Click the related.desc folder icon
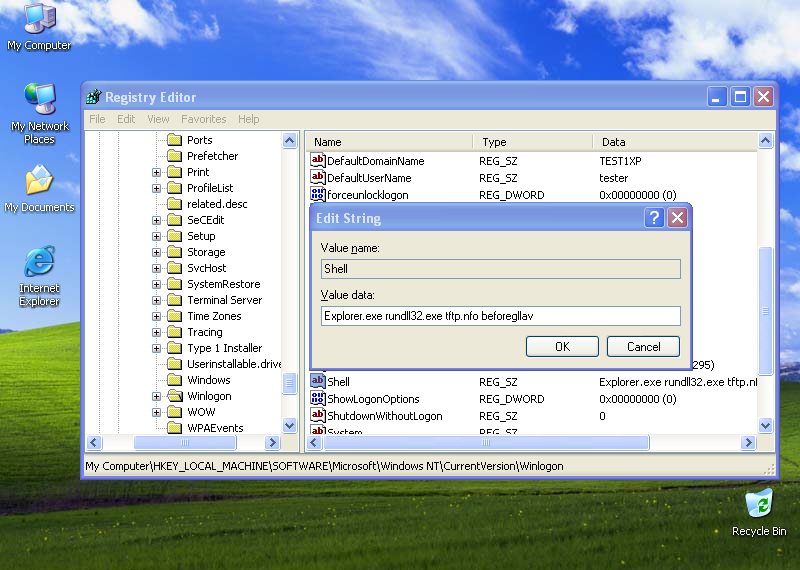The image size is (800, 570). click(x=174, y=204)
